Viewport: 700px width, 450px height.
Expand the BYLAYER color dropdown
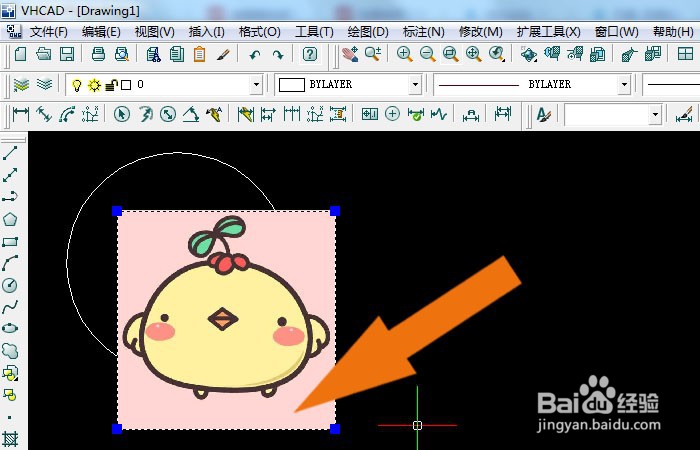[x=415, y=84]
